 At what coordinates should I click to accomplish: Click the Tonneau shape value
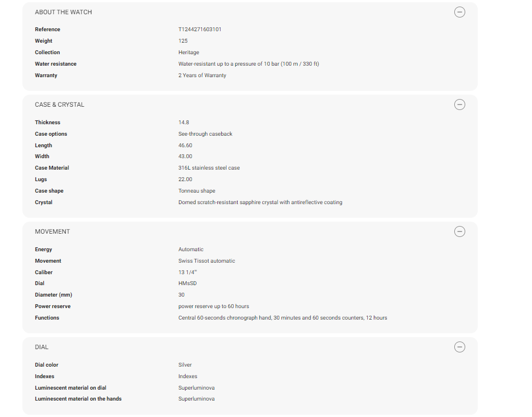[196, 191]
